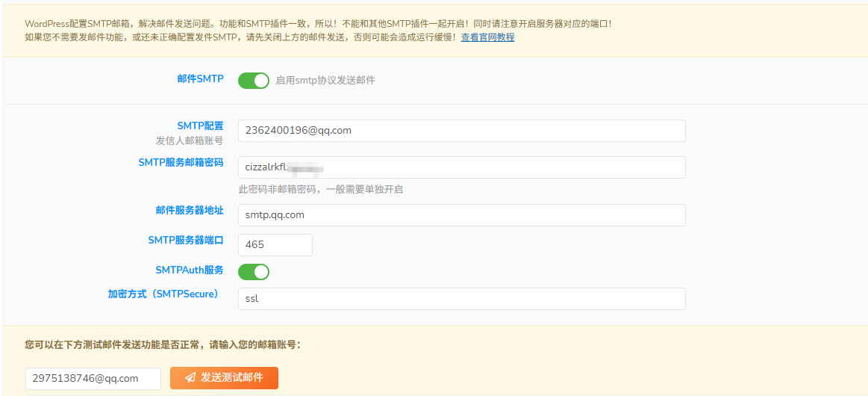
Task: Open the 查看官网教程 tutorial link
Action: point(487,37)
